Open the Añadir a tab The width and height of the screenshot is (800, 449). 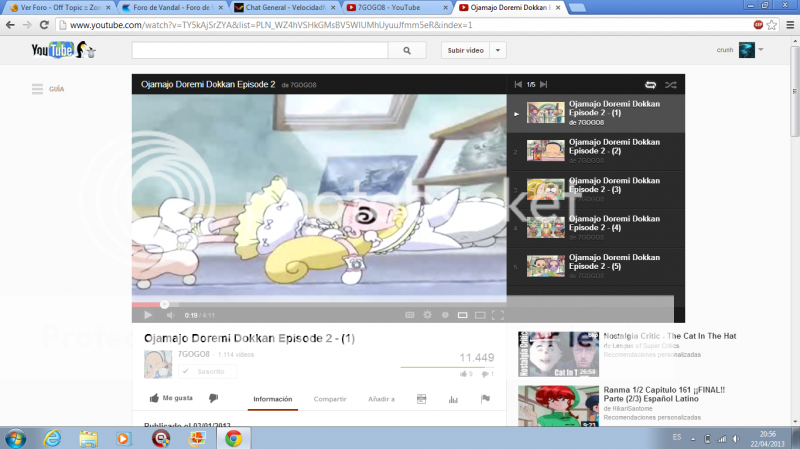coord(381,399)
